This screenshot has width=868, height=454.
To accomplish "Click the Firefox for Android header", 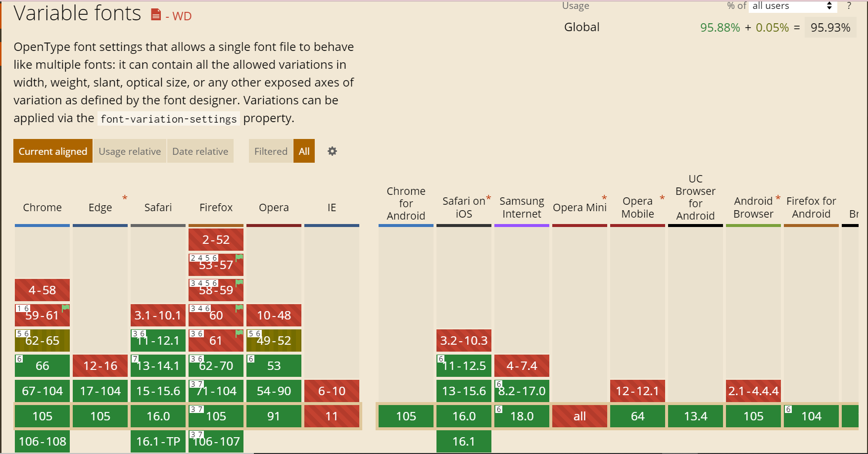I will point(812,207).
